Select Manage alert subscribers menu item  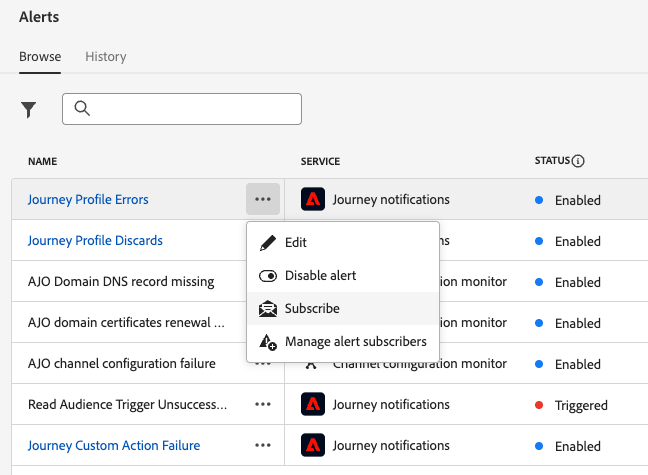pos(355,342)
